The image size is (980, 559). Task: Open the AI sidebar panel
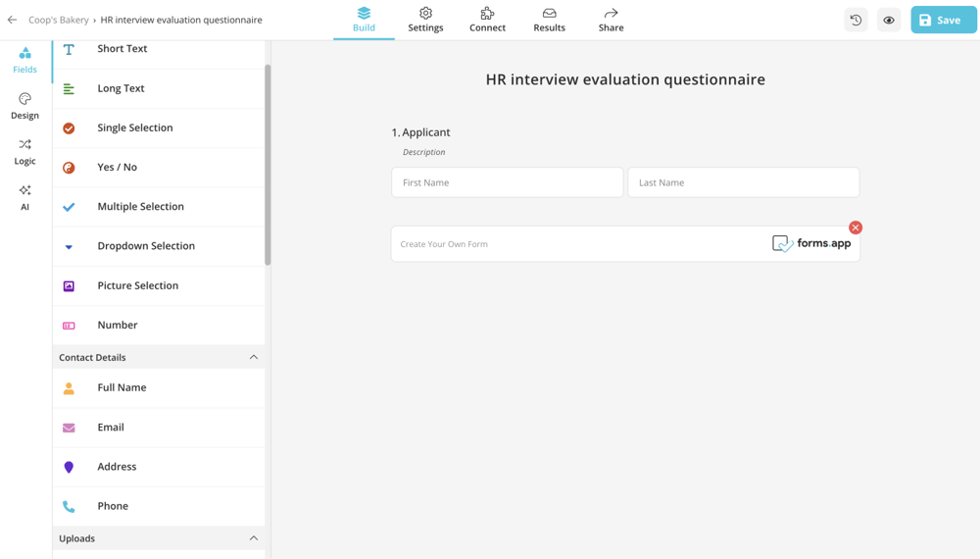pyautogui.click(x=25, y=197)
